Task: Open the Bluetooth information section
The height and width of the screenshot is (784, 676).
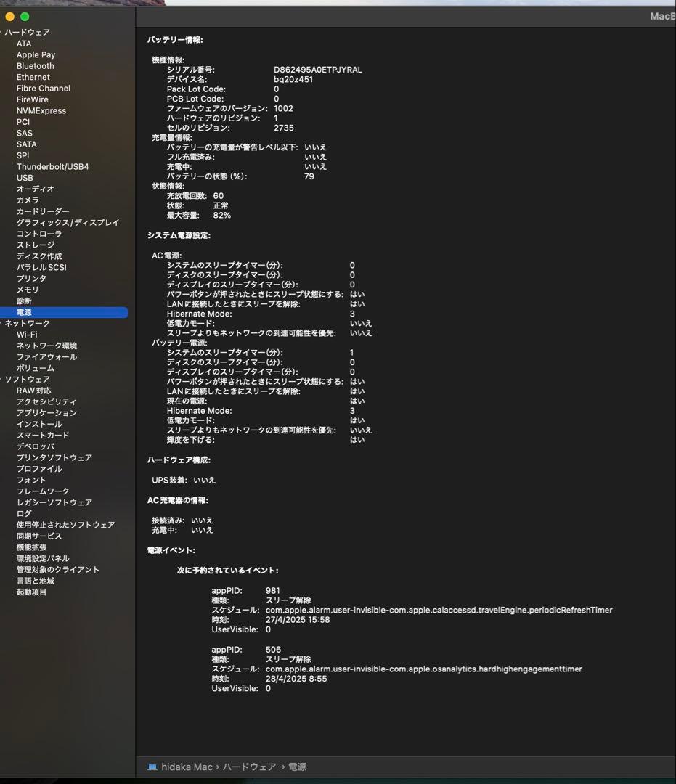Action: coord(35,65)
